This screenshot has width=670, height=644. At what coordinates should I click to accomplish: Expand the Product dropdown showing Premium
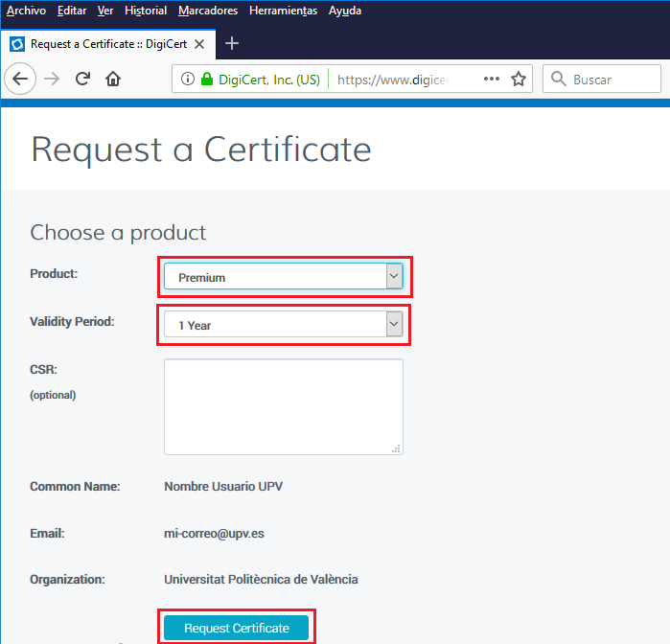283,277
